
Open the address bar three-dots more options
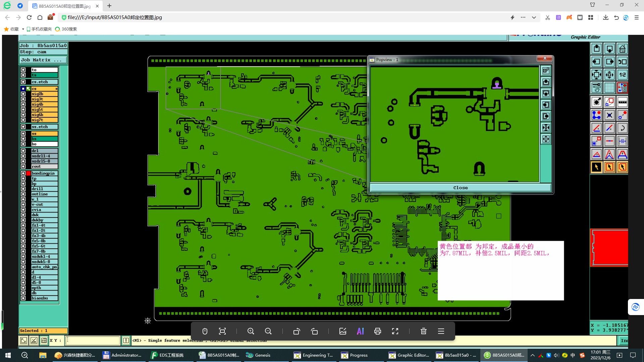click(x=523, y=17)
